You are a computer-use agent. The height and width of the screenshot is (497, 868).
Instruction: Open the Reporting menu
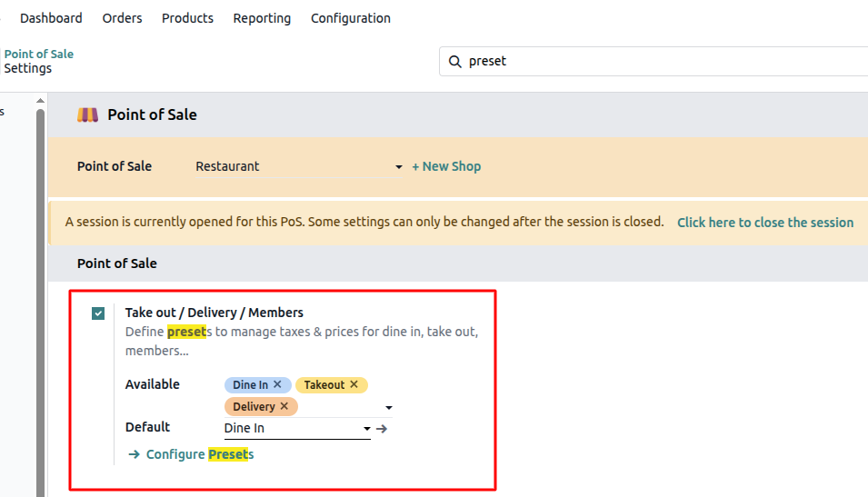point(262,18)
